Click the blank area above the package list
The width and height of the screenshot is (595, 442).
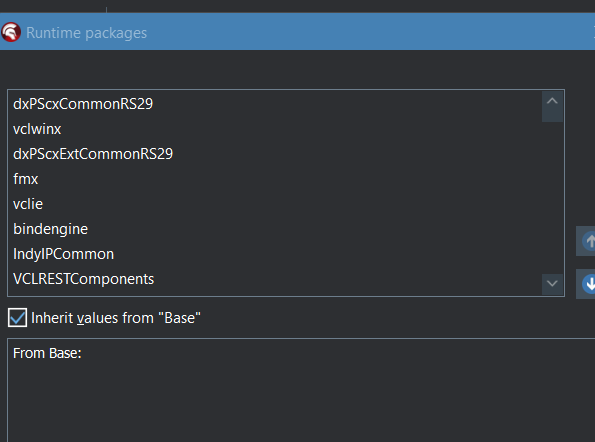pyautogui.click(x=285, y=70)
